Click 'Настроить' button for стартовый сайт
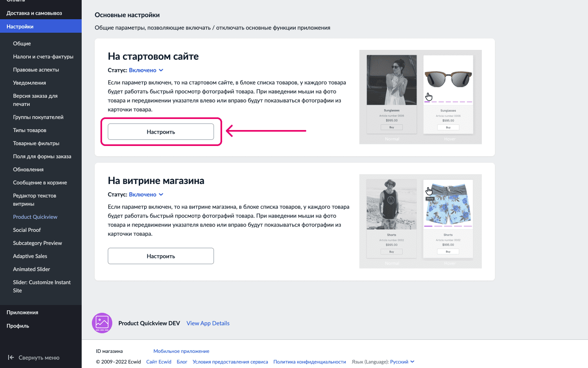588x368 pixels. click(161, 132)
